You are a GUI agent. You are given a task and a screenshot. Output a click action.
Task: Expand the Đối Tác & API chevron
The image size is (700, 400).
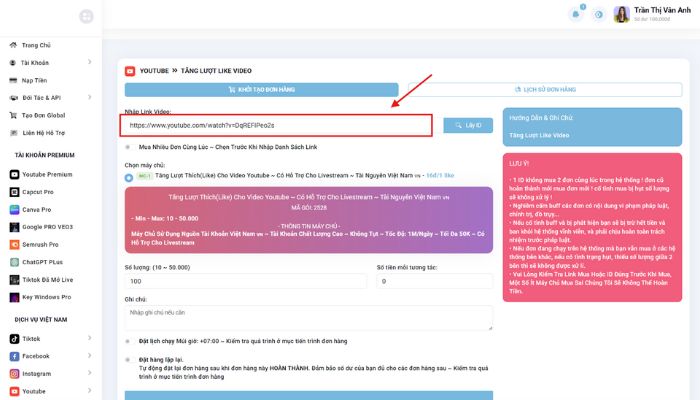point(89,97)
